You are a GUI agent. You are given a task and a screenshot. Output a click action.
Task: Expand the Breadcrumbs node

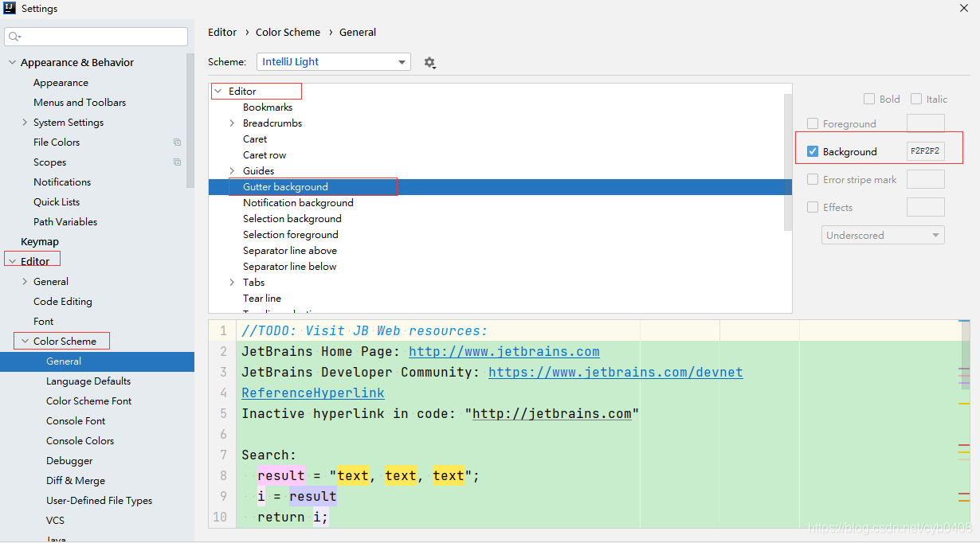[x=232, y=123]
